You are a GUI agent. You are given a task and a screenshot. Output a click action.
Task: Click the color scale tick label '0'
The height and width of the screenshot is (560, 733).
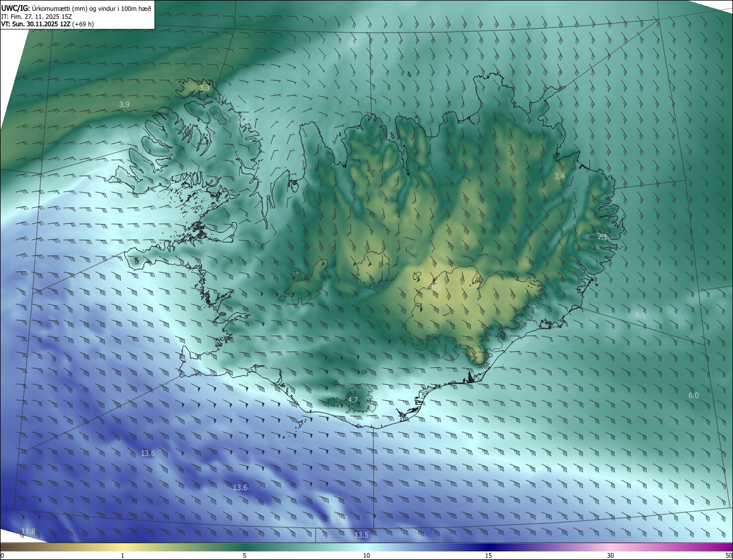coord(2,555)
